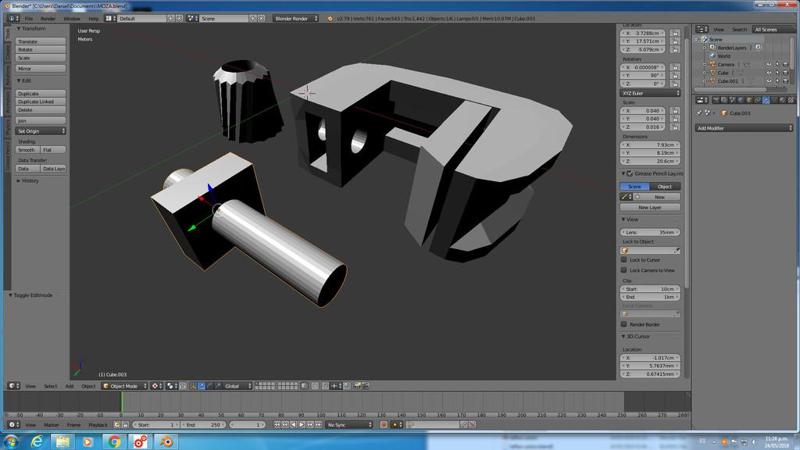800x450 pixels.
Task: Click the Windows Start button
Action: [x=11, y=441]
